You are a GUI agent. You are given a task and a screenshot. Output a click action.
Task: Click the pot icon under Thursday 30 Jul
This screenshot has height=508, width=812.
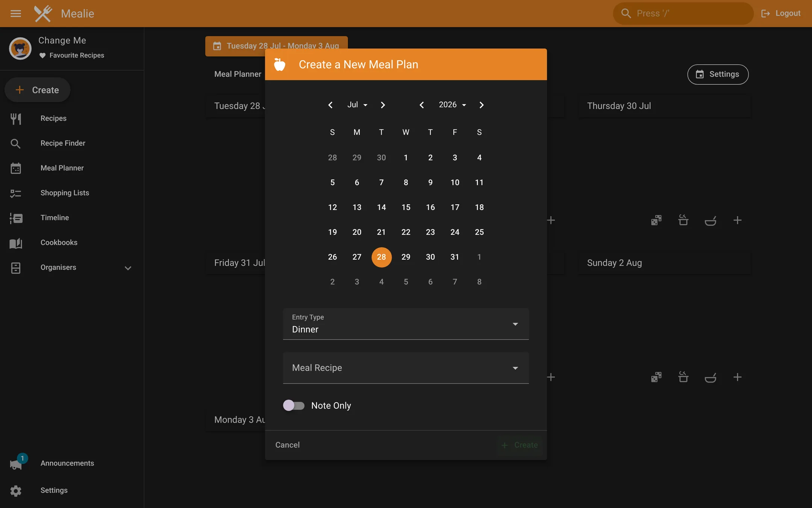683,220
